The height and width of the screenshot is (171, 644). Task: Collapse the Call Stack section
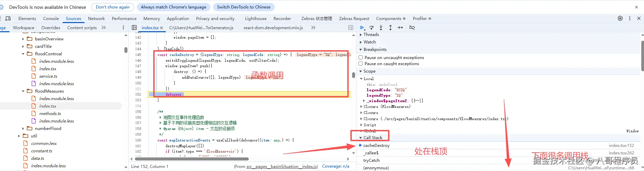click(x=361, y=137)
